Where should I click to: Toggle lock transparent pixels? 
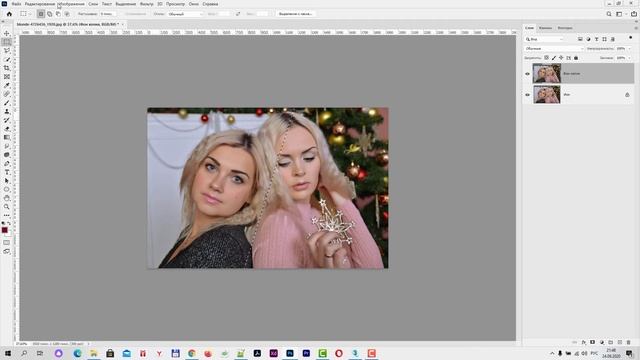[547, 58]
